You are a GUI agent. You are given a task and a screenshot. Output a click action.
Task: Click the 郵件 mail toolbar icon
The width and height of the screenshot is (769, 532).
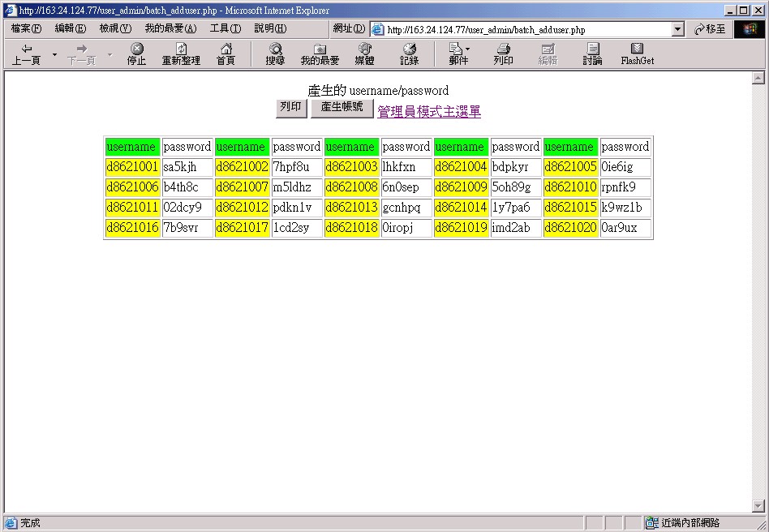pos(459,54)
